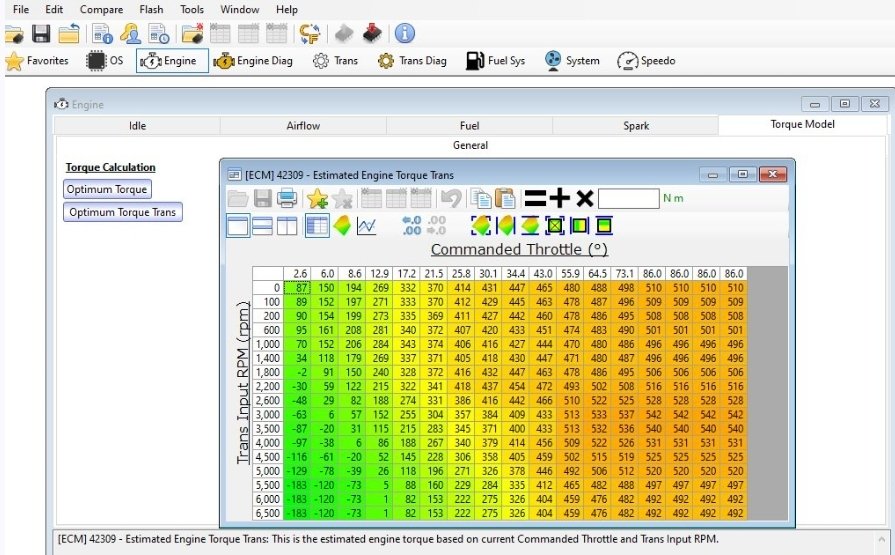Screen dimensions: 895x555
Task: Click the plus add value icon
Action: pos(559,198)
